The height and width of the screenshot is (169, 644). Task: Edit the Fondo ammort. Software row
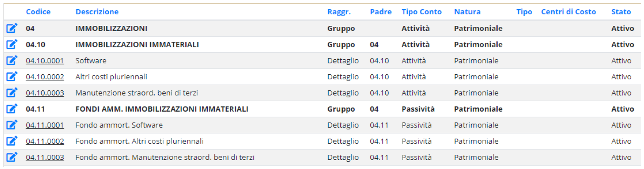[x=12, y=125]
